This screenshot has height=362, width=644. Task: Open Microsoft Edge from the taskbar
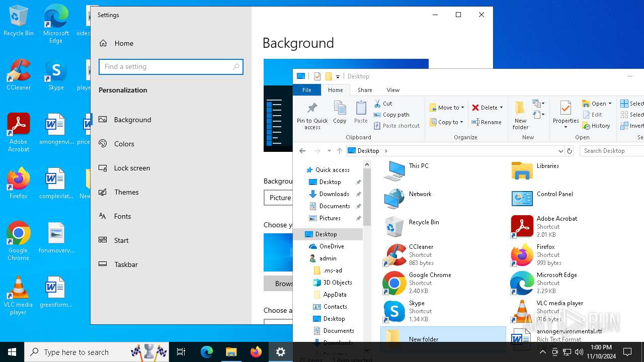click(207, 352)
